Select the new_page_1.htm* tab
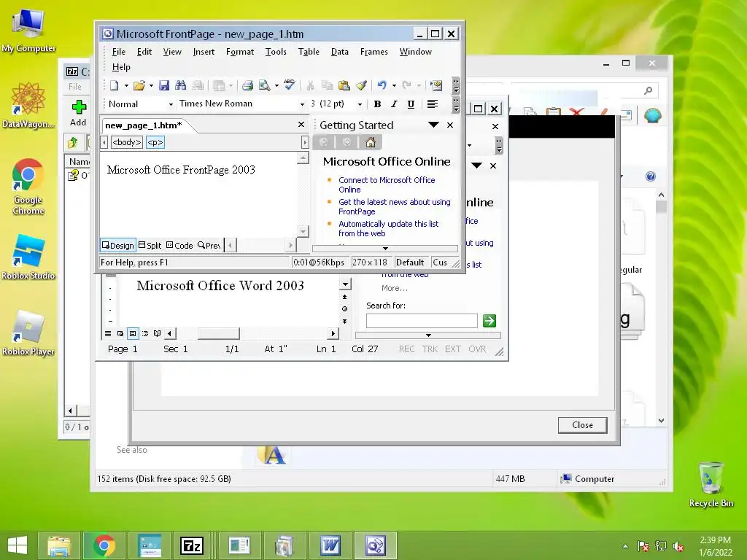The image size is (747, 560). [144, 125]
